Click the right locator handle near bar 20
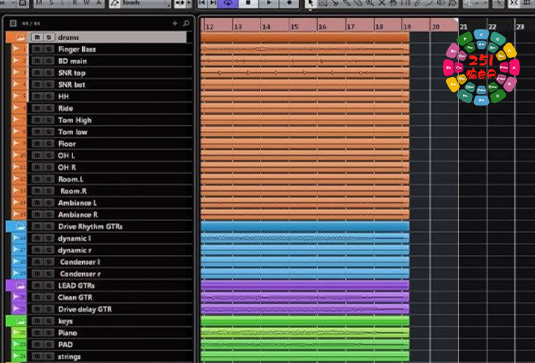This screenshot has height=363, width=535. click(456, 21)
